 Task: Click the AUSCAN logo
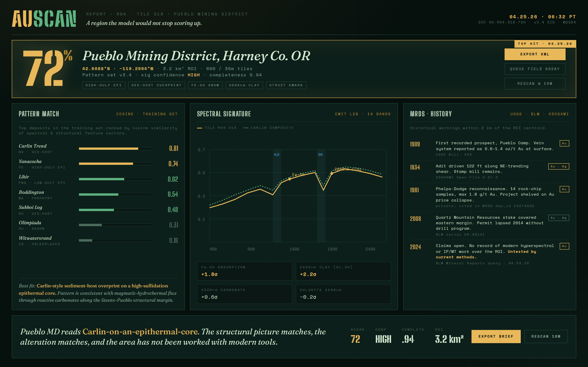[x=44, y=19]
